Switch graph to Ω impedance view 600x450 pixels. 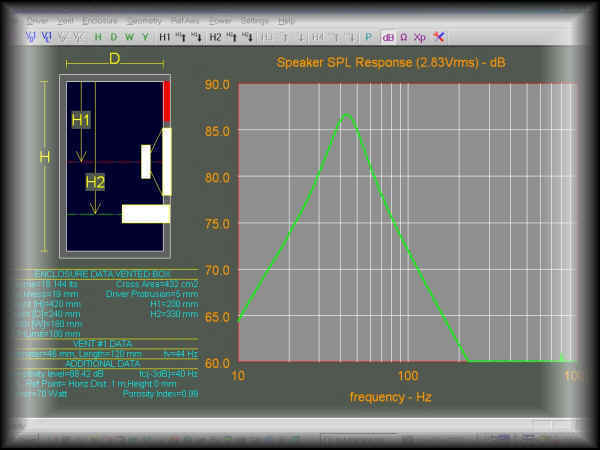click(x=403, y=37)
